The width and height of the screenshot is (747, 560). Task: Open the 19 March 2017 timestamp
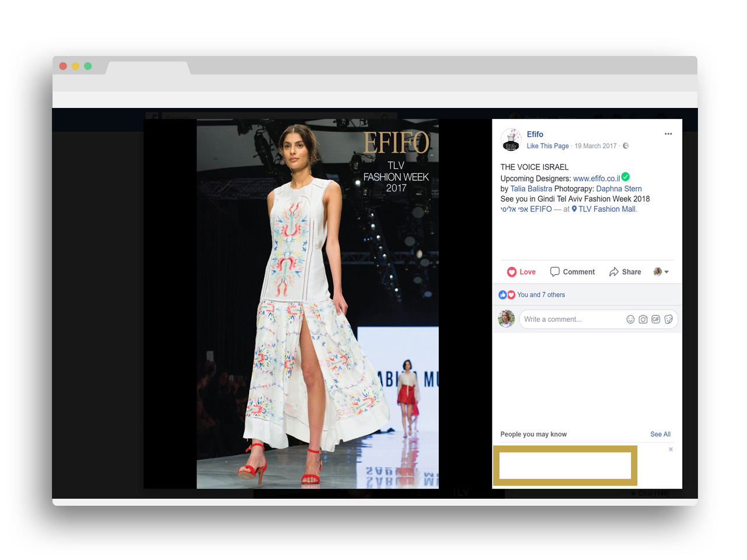pos(595,146)
